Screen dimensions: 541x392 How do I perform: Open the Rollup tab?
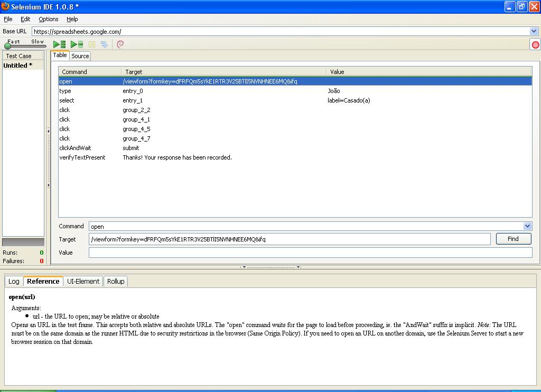[x=116, y=281]
